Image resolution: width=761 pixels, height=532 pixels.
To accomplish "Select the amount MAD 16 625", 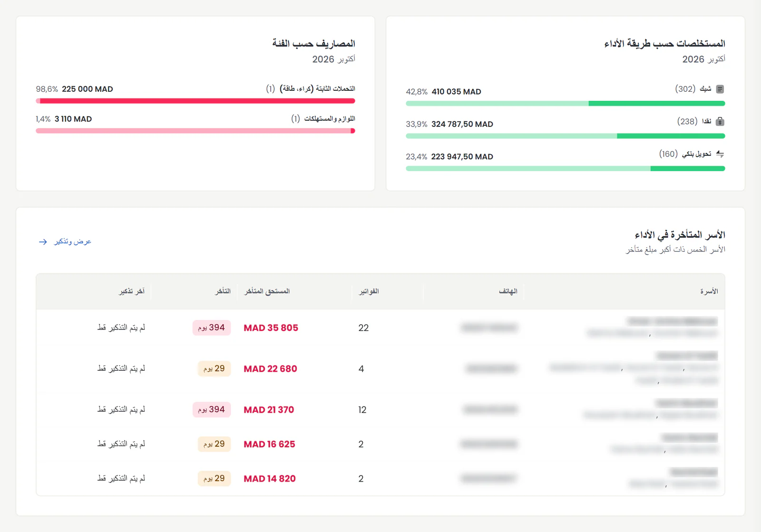I will click(x=269, y=444).
